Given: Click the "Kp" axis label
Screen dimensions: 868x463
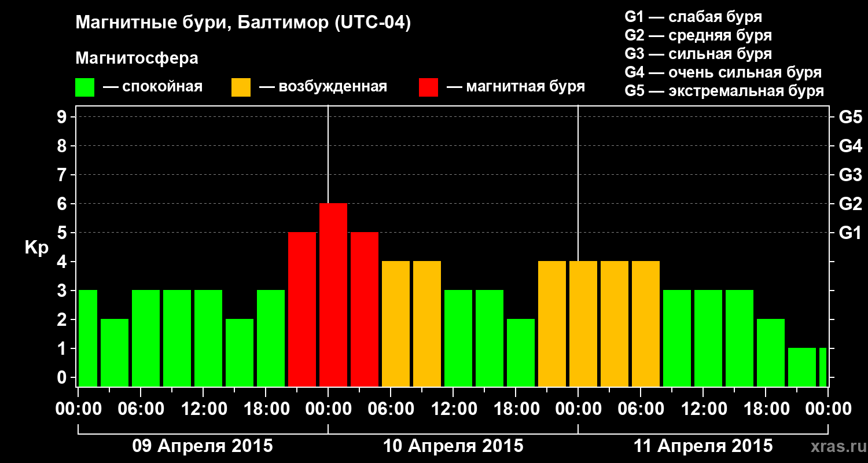Looking at the screenshot, I should [36, 248].
